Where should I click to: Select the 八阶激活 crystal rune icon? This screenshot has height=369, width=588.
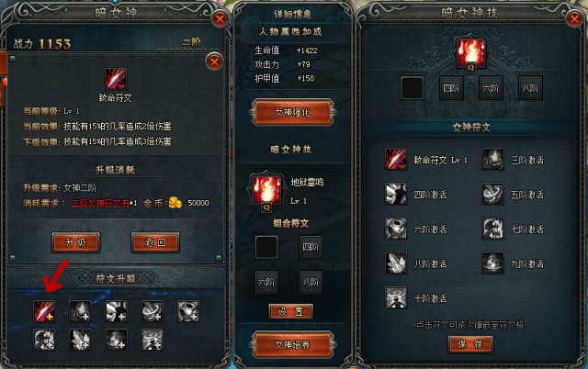click(x=396, y=263)
